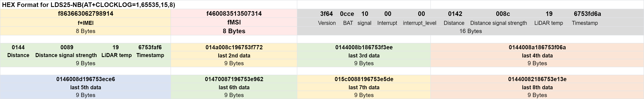Select the 0144 Distance value cell

pos(18,47)
